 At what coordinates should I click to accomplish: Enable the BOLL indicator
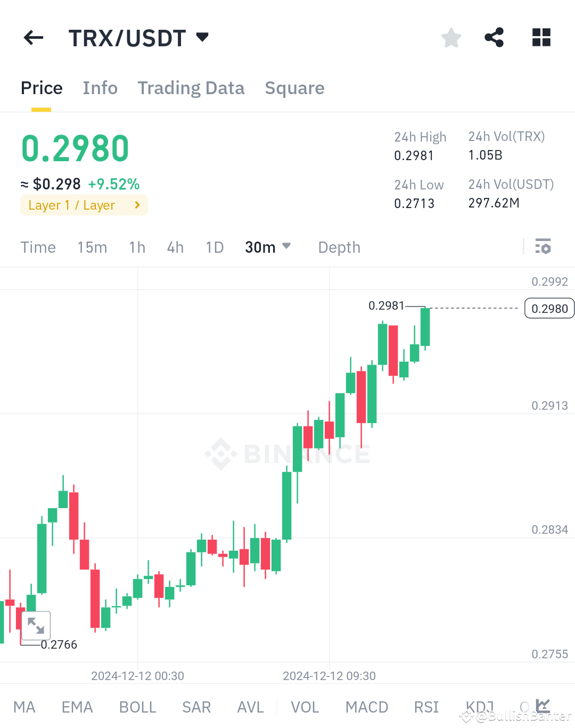(x=137, y=707)
